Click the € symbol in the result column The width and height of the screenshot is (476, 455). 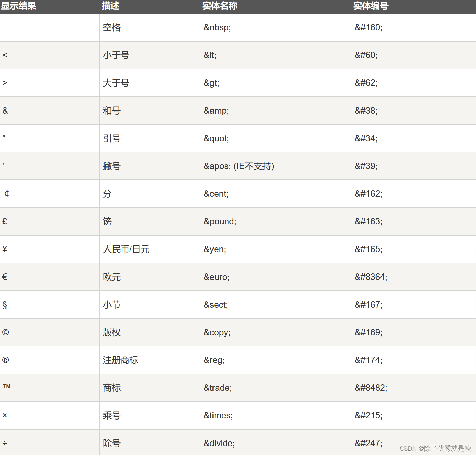pyautogui.click(x=5, y=277)
